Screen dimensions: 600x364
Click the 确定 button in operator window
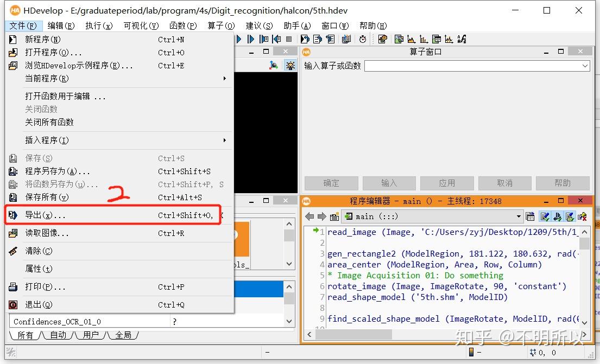tap(331, 183)
